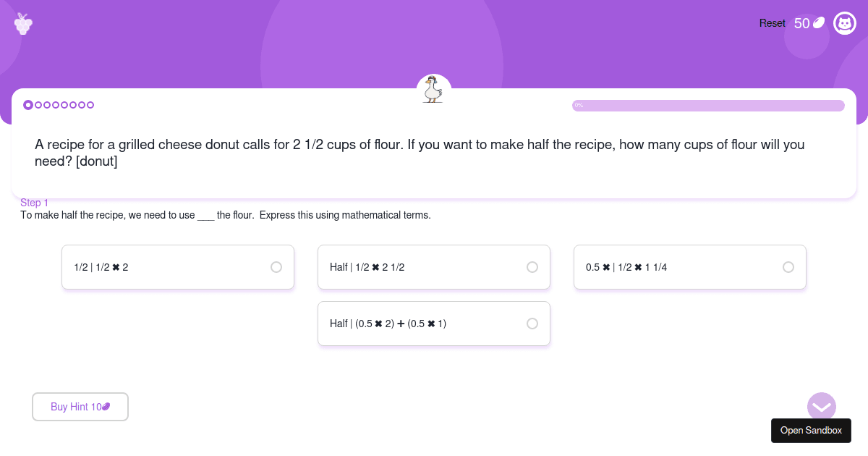Viewport: 868px width, 456px height.
Task: Click the grilled cheese donut question card
Action: (434, 153)
